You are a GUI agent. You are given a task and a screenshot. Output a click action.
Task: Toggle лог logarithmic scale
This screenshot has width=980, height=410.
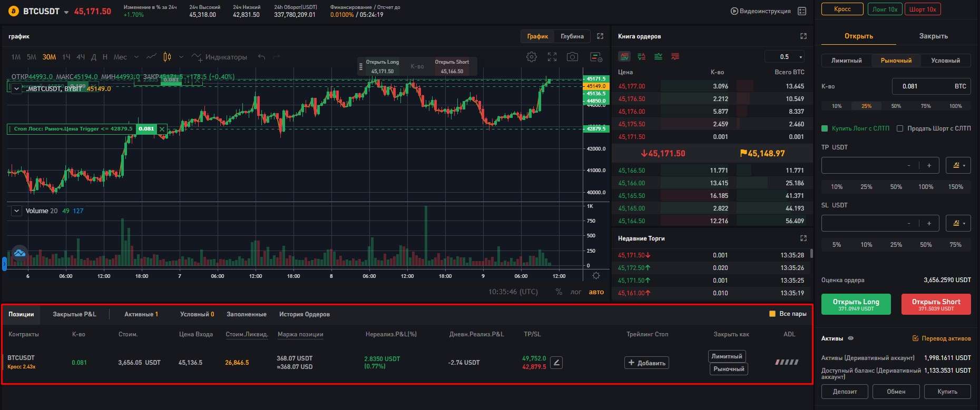[x=576, y=292]
